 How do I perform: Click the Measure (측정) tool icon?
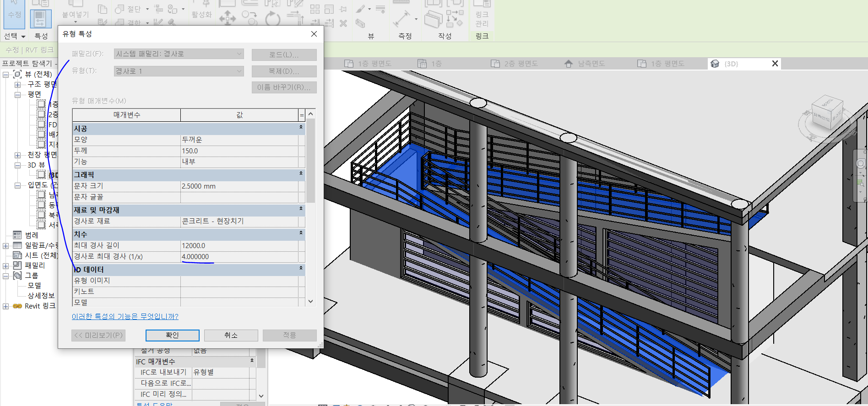401,19
